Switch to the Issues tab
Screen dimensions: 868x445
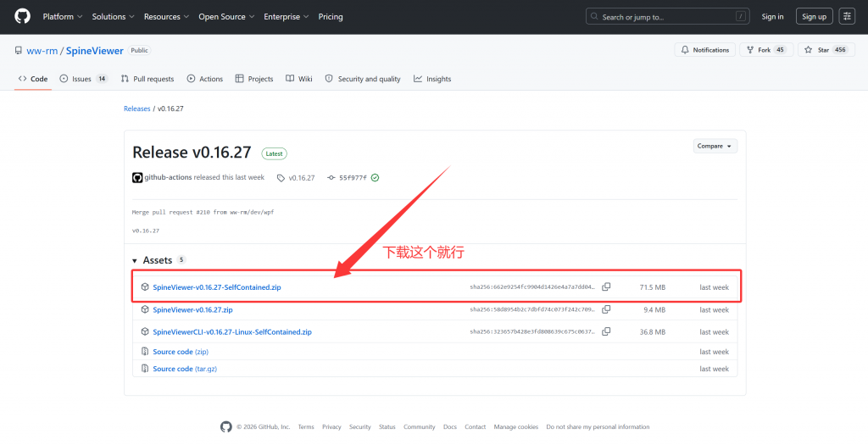(84, 79)
